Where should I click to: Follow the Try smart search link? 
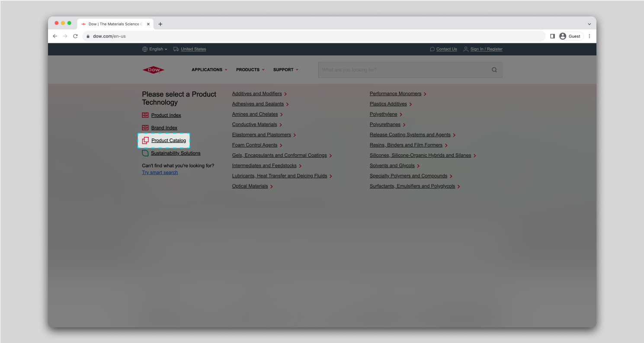pyautogui.click(x=160, y=172)
